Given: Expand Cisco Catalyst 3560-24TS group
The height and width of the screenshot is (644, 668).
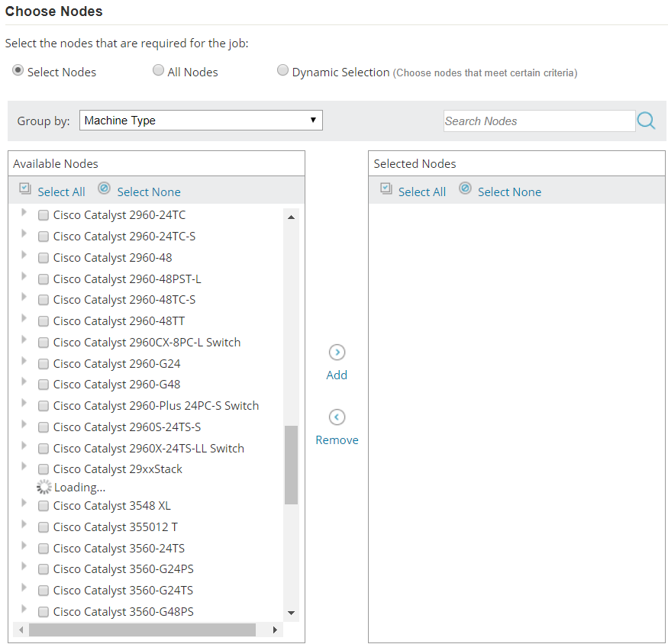Looking at the screenshot, I should 24,546.
